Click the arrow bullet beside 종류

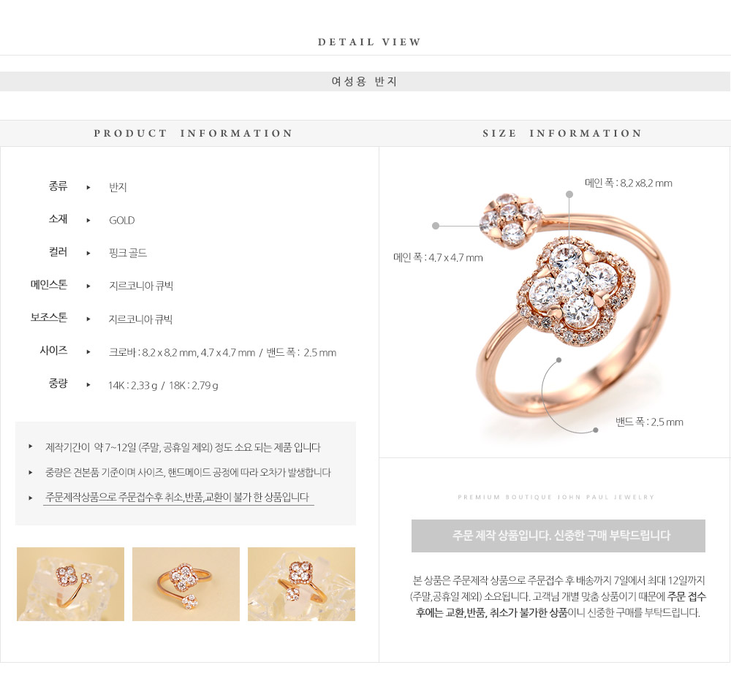88,187
